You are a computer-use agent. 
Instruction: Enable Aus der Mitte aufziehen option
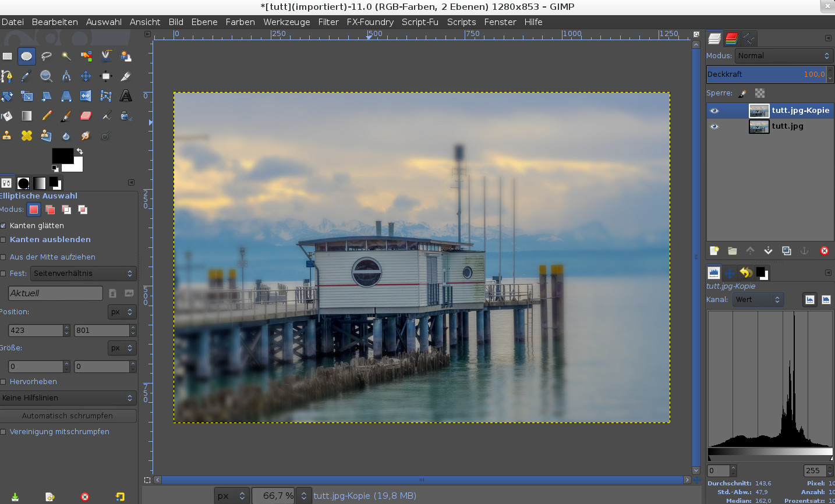tap(3, 257)
